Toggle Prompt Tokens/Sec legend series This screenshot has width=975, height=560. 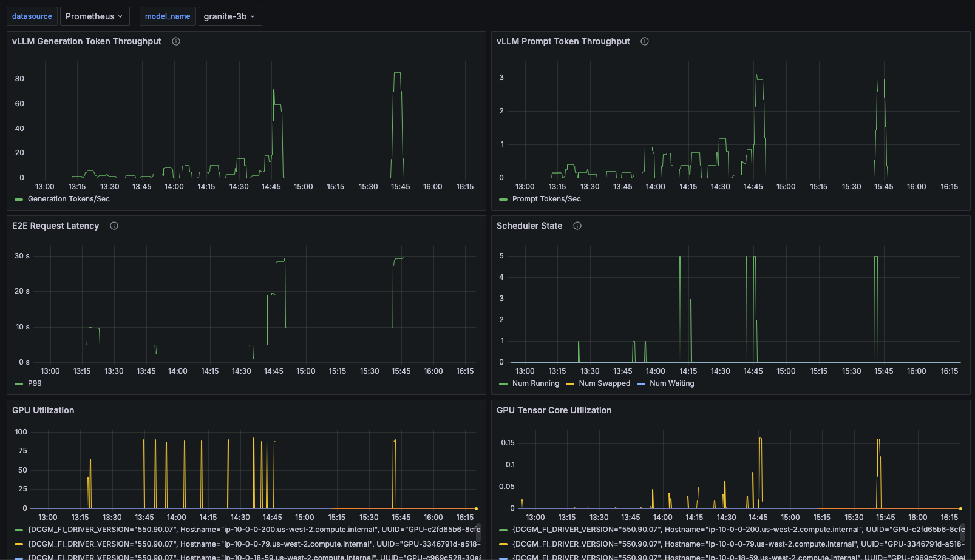coord(546,199)
